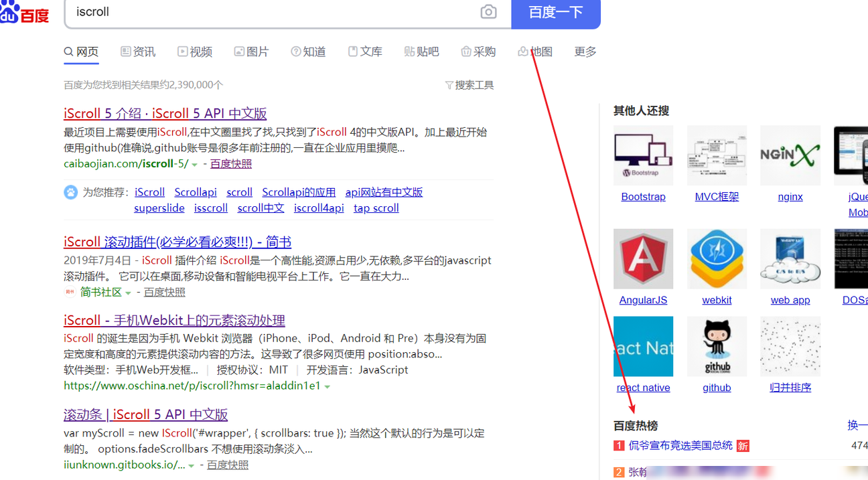
Task: Click the web app thumbnail image
Action: 790,258
